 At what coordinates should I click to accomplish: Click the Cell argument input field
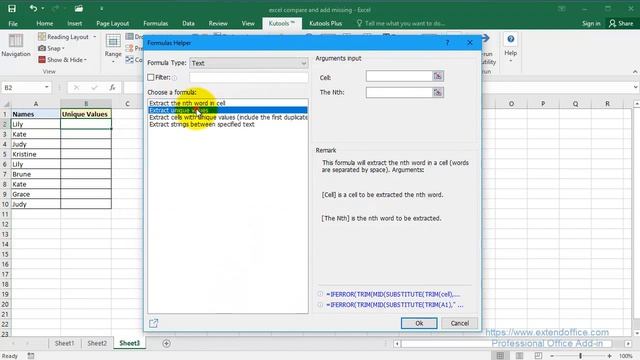pos(399,76)
